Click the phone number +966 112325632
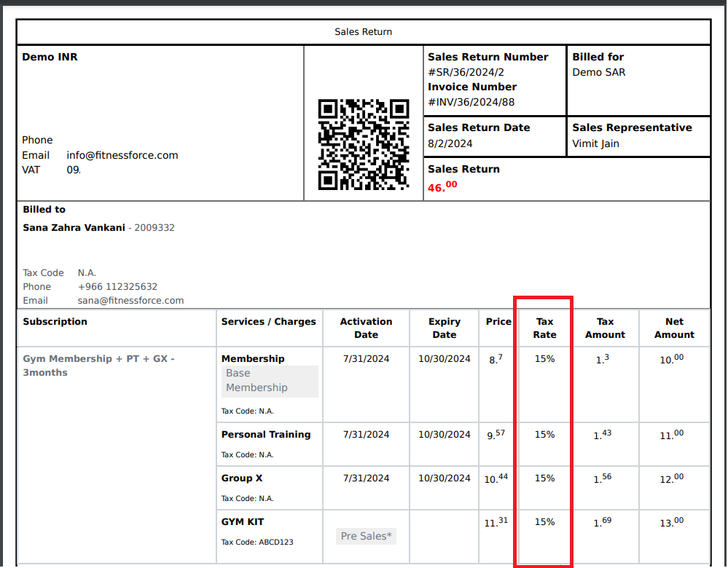The width and height of the screenshot is (728, 568). (117, 287)
